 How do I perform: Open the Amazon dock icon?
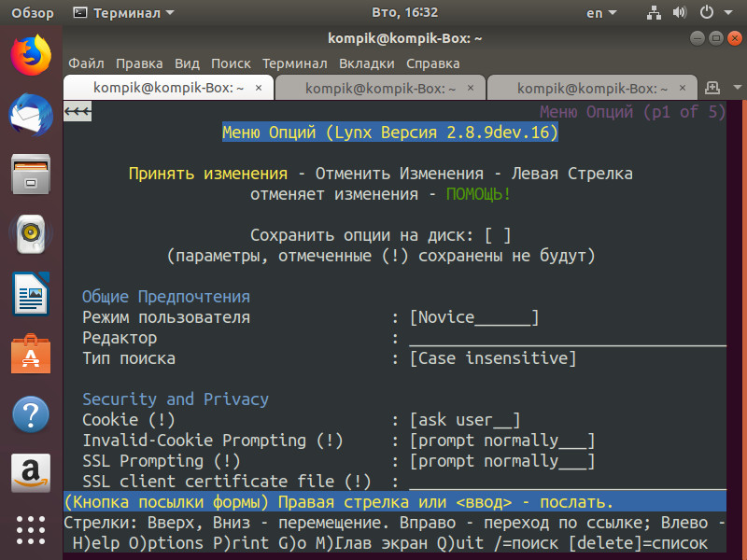(x=31, y=473)
